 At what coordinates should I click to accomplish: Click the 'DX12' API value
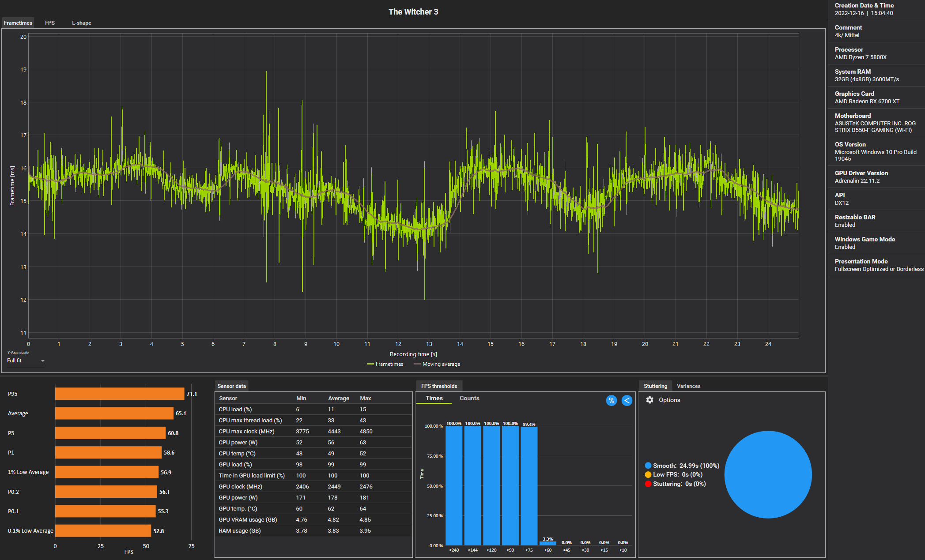click(842, 203)
